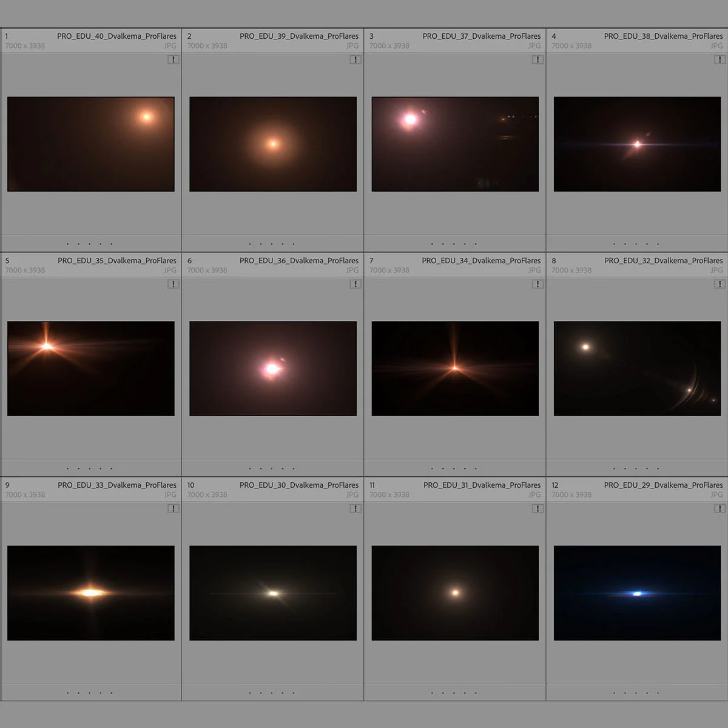Select the PRO_EDU_34 orange star thumbnail
Image resolution: width=728 pixels, height=728 pixels.
click(455, 369)
